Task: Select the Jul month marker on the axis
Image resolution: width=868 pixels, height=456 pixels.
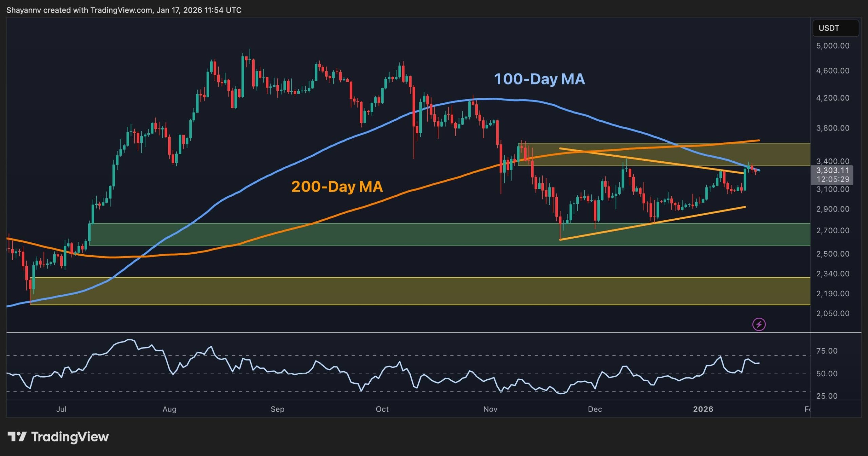Action: click(61, 409)
